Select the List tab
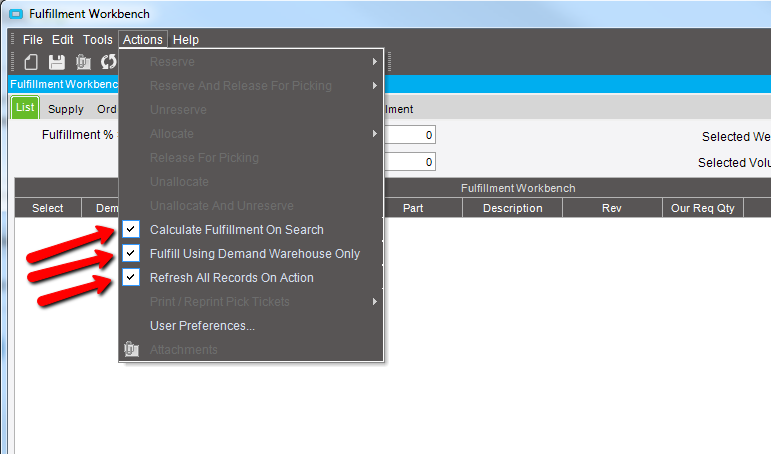Viewport: 771px width, 454px height. click(25, 108)
